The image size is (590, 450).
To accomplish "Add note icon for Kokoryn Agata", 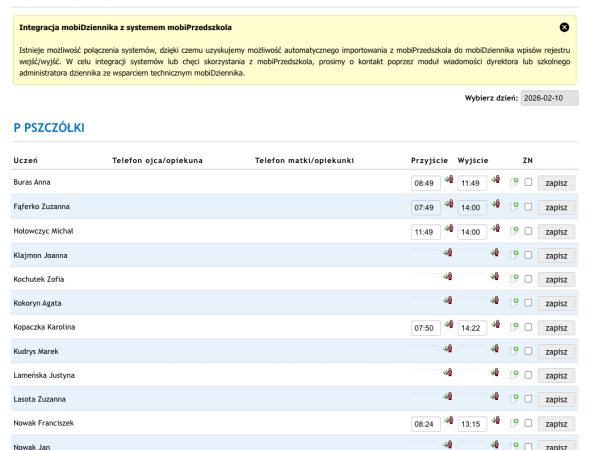I will click(514, 303).
